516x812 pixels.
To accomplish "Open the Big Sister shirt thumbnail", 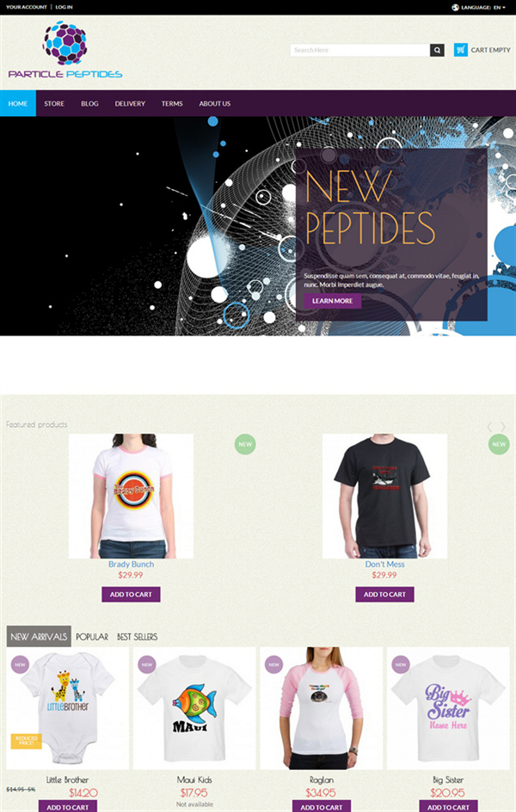I will coord(448,708).
